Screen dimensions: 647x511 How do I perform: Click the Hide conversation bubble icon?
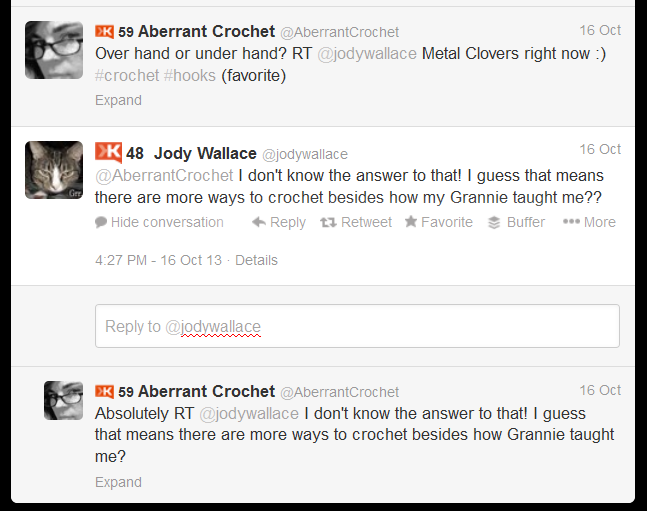click(101, 222)
